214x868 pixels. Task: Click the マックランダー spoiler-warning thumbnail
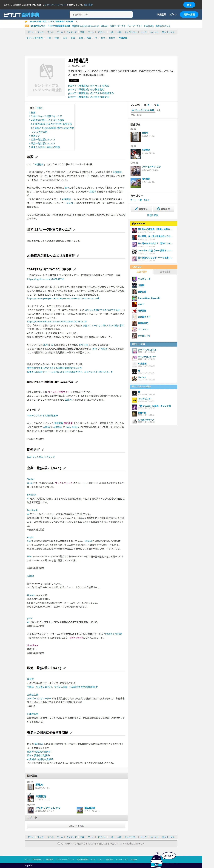coord(134,400)
